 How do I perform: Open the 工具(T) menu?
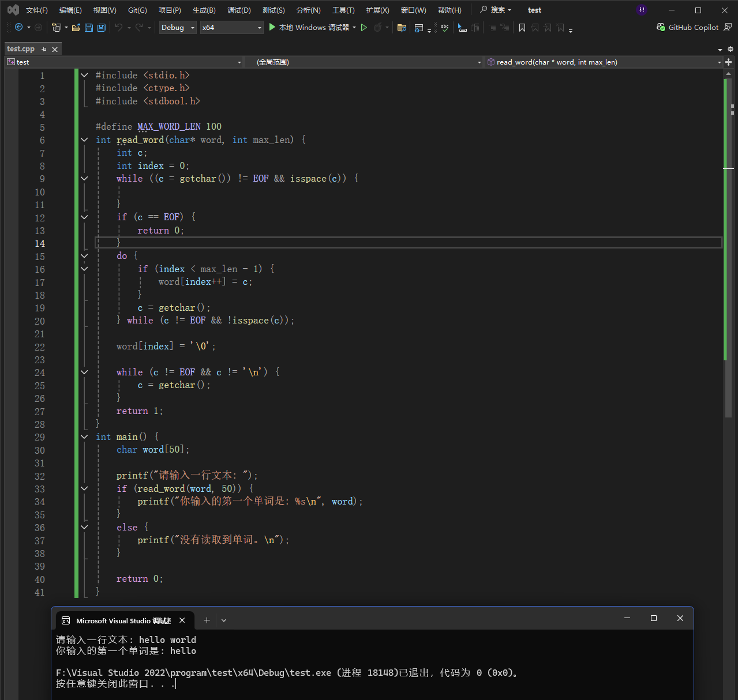pos(343,10)
